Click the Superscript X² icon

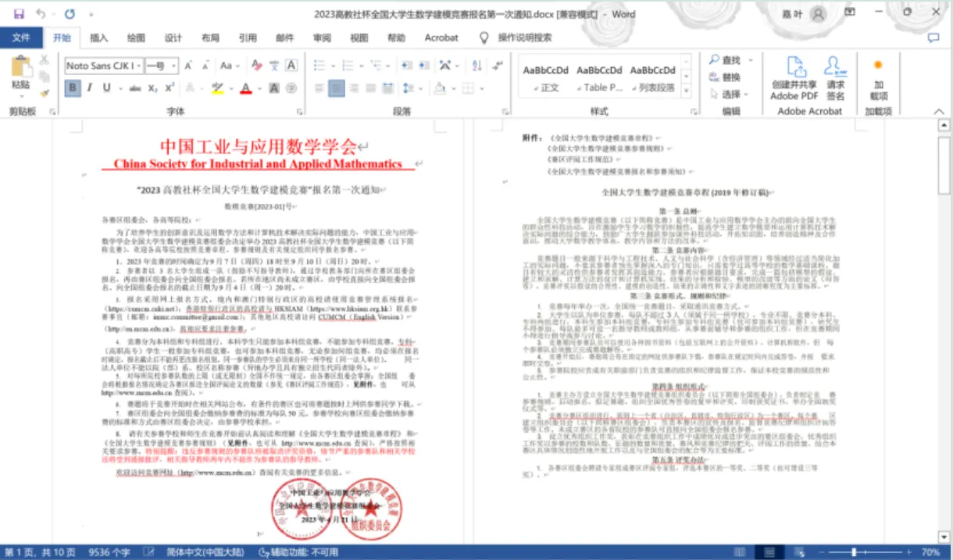(x=170, y=88)
